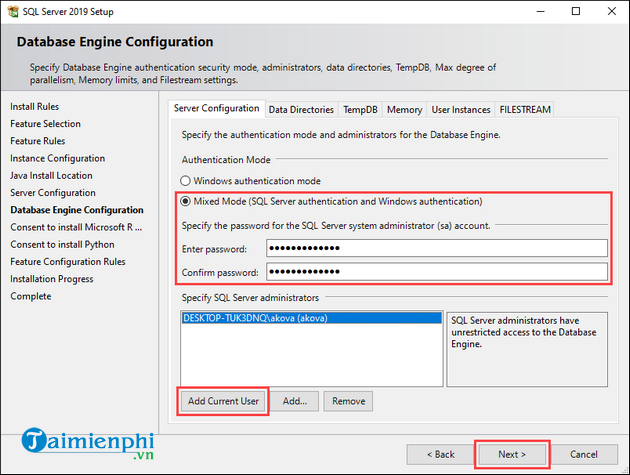The height and width of the screenshot is (475, 630).
Task: Minimize the SQL Server Setup window
Action: (541, 11)
